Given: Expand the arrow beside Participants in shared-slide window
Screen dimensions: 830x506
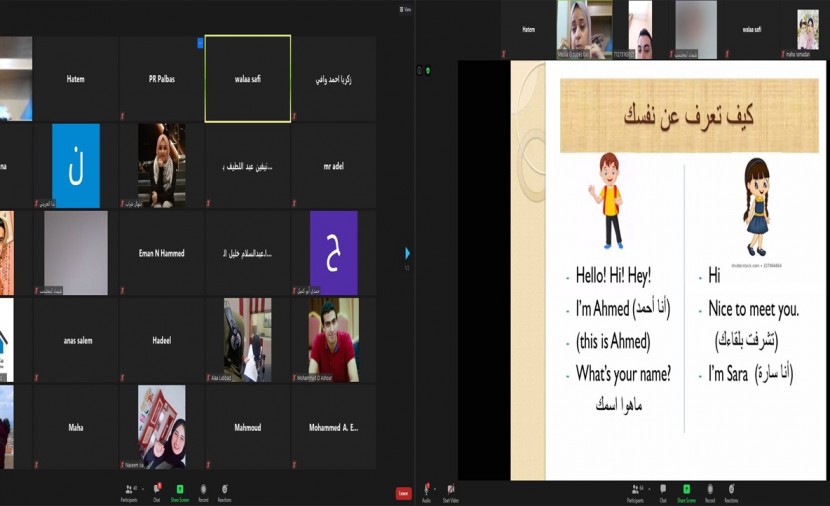Looking at the screenshot, I should pyautogui.click(x=646, y=487).
